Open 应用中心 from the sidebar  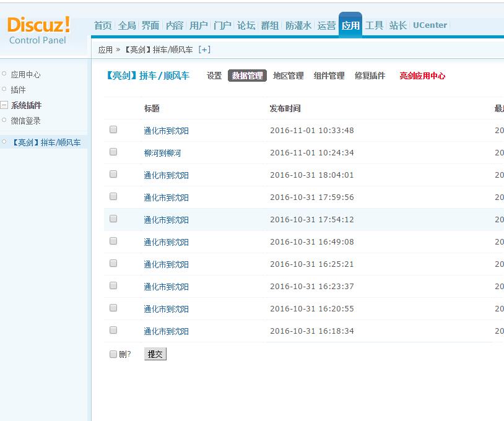point(27,73)
